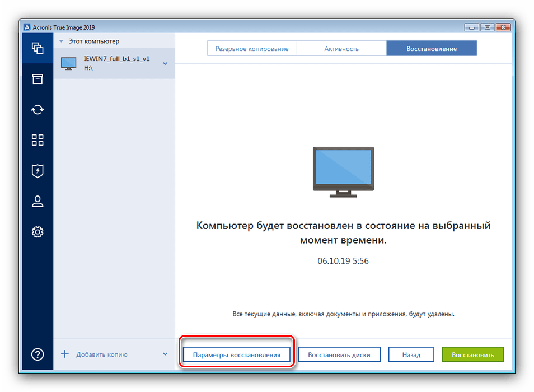Open the Archive section icon
The height and width of the screenshot is (392, 534).
38,78
